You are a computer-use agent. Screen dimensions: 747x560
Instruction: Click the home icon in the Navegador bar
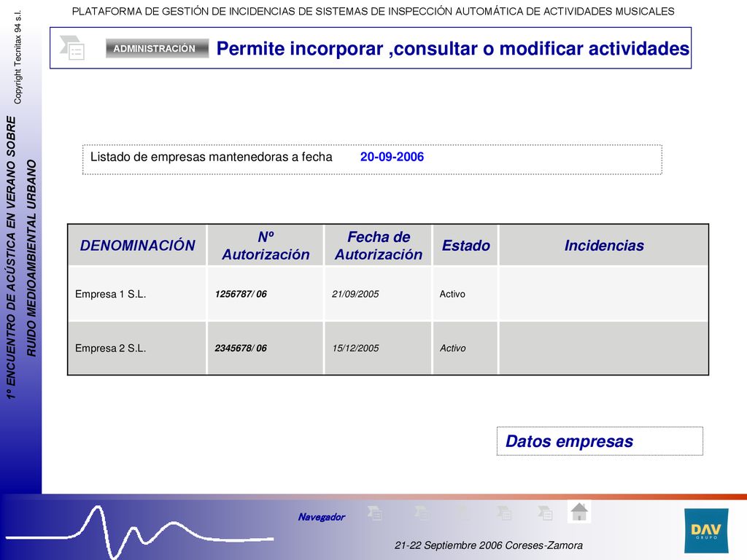point(578,512)
